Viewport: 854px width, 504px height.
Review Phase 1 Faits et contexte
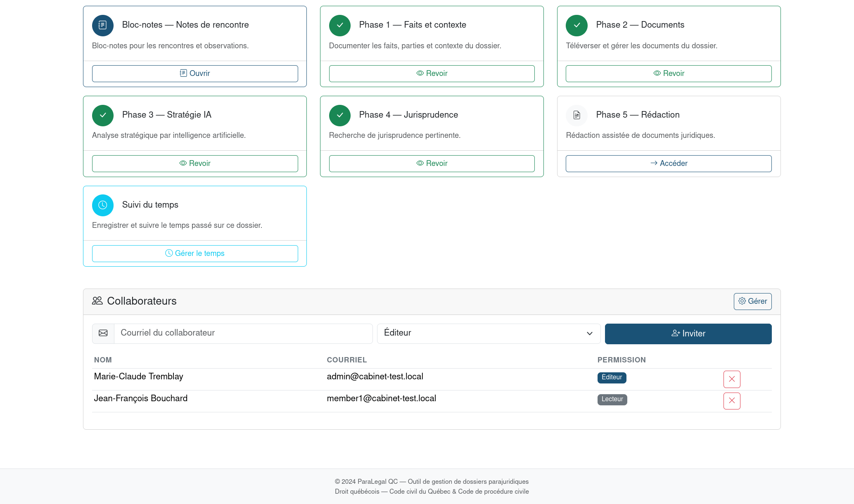coord(432,73)
